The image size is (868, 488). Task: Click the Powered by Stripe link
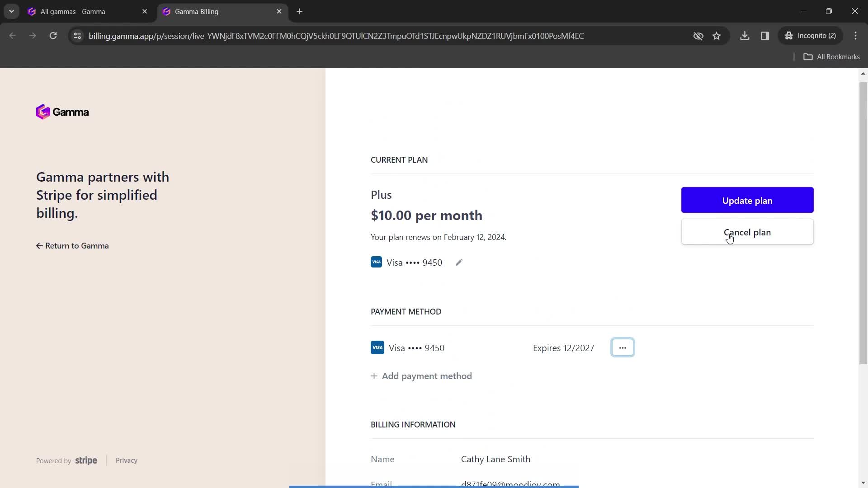[x=66, y=460]
